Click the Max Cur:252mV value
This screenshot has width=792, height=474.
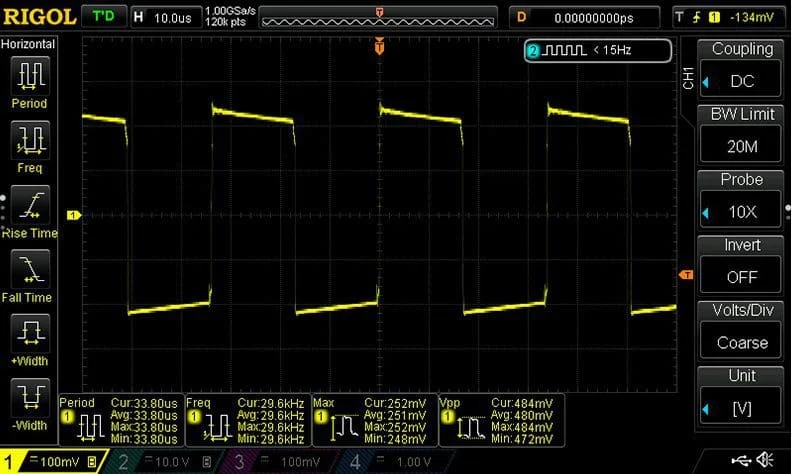395,403
